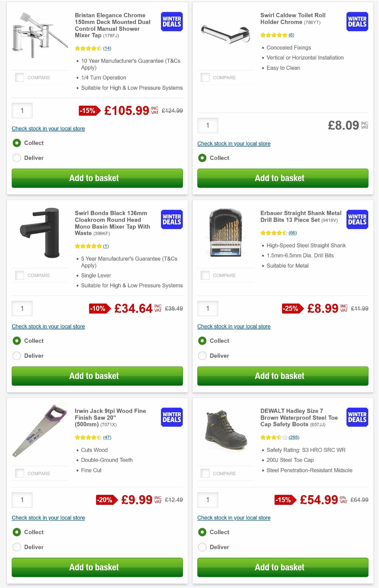This screenshot has height=588, width=379.
Task: Click the Winter Deals badge on Erbauer drill bits set
Action: click(357, 219)
